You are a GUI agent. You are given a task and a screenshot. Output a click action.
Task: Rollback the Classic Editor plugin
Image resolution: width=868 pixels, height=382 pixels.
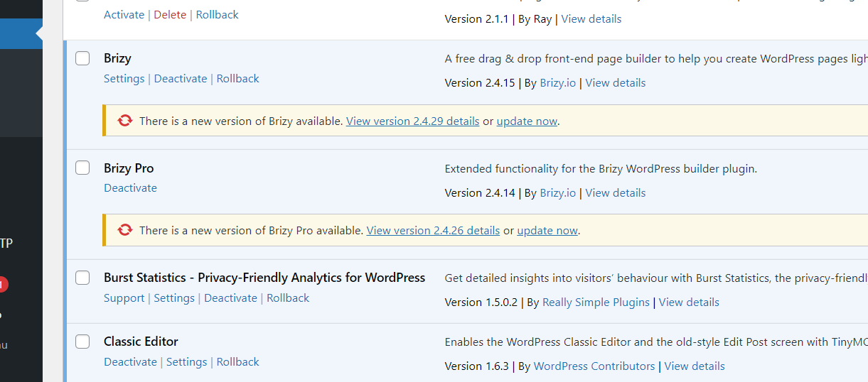click(238, 362)
